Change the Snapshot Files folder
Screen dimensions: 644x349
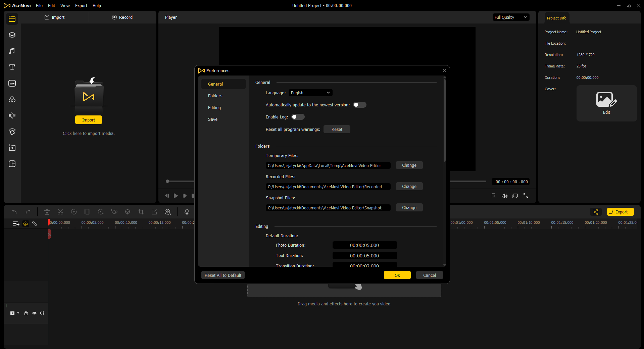409,207
